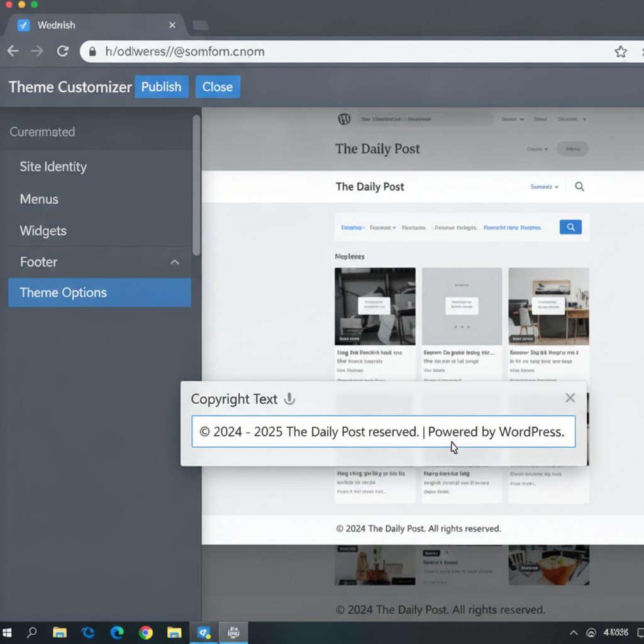The height and width of the screenshot is (644, 644).
Task: Click the microphone icon beside Copyright Text
Action: 289,399
